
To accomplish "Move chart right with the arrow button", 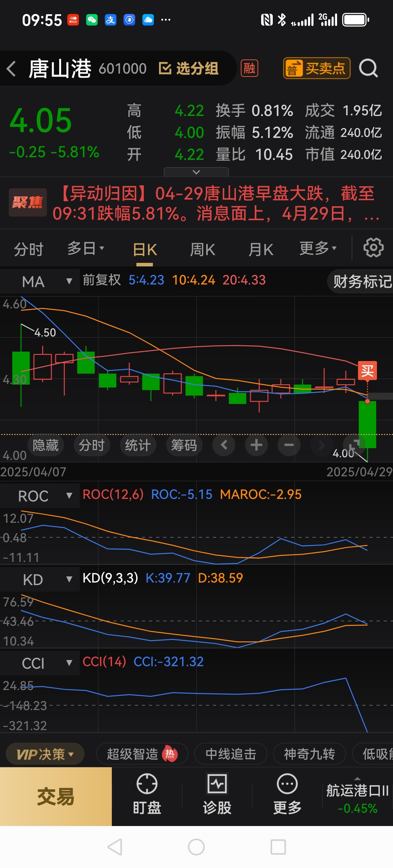I will 322,445.
